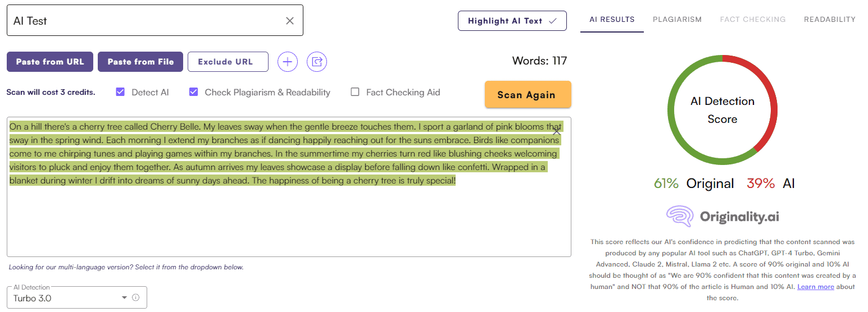Click the Paste from File button
This screenshot has height=312, width=868.
click(x=140, y=62)
